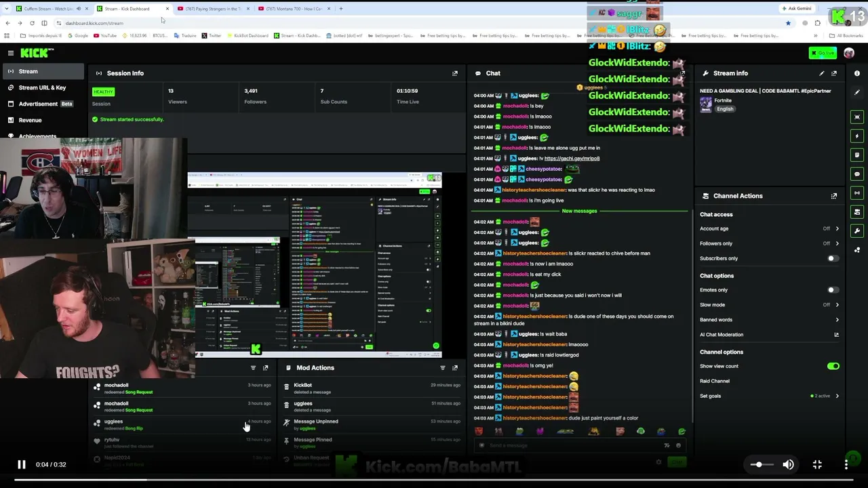Screen dimensions: 868x488
Task: Toggle the chat bubble widget rail icon
Action: pyautogui.click(x=857, y=174)
